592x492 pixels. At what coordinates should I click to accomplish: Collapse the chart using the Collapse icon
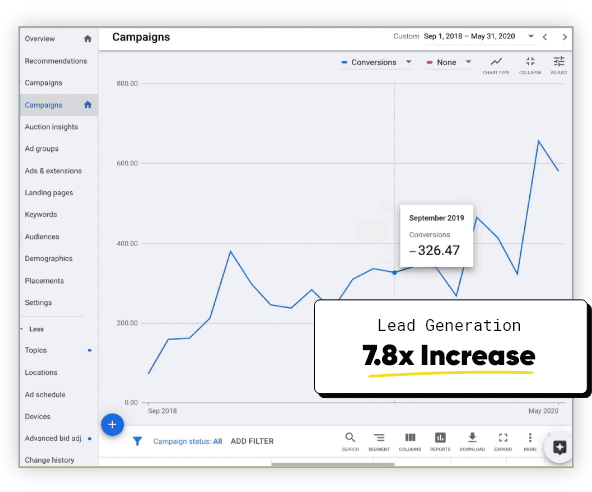pyautogui.click(x=530, y=65)
